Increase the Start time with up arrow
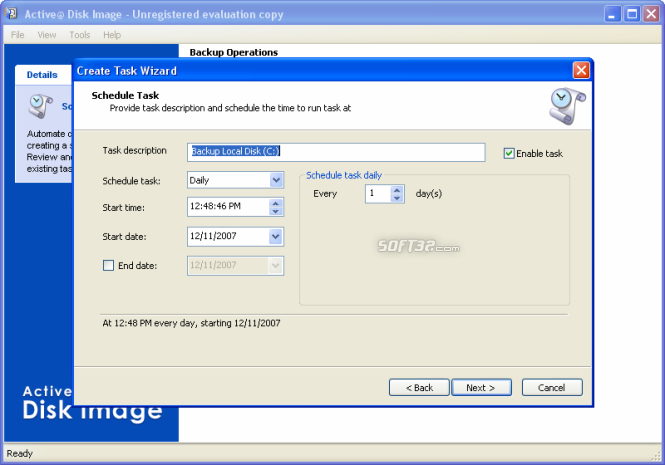This screenshot has width=665, height=465. pyautogui.click(x=276, y=203)
